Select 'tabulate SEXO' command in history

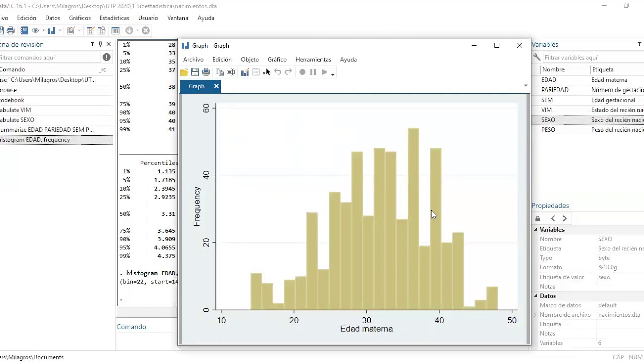56,120
